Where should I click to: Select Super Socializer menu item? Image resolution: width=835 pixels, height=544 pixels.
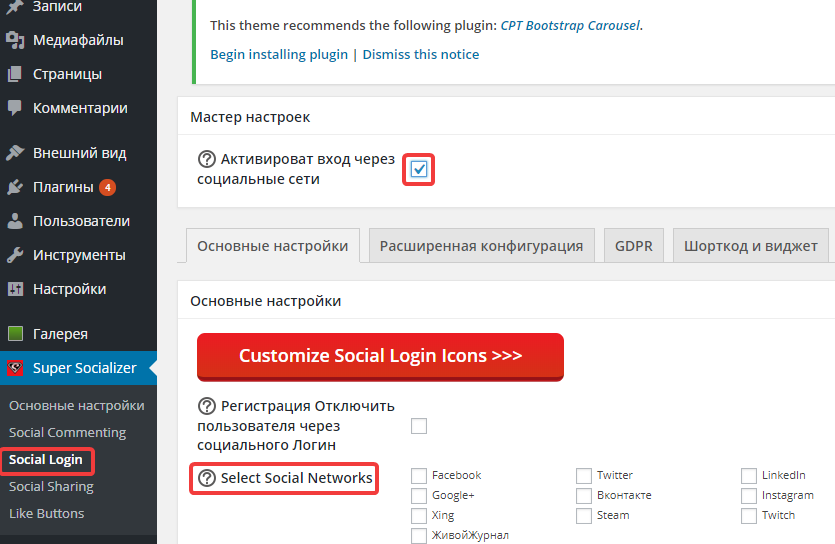tap(78, 368)
